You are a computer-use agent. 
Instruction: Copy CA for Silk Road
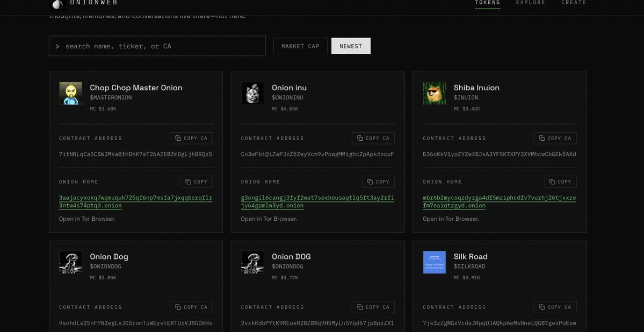(555, 307)
